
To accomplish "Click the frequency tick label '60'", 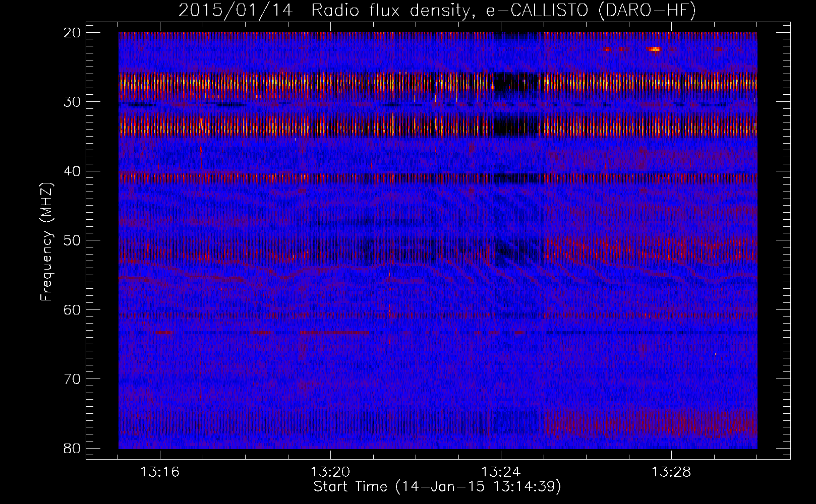I will [x=73, y=310].
